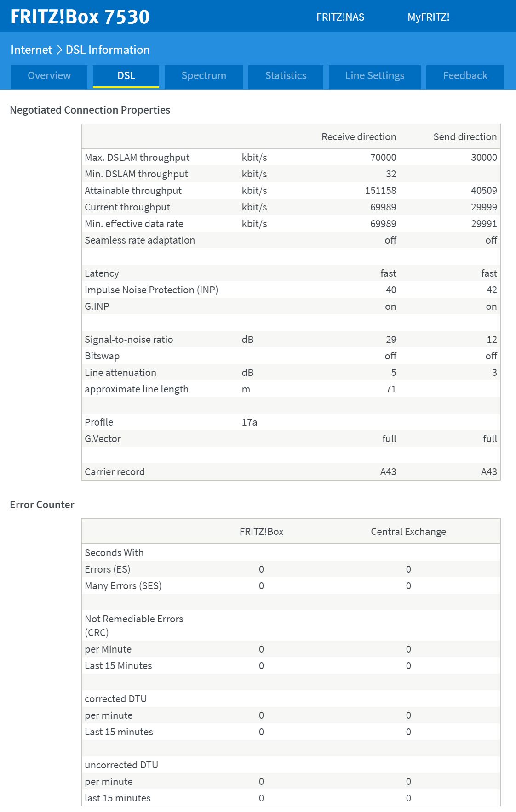Image resolution: width=516 pixels, height=812 pixels.
Task: Open the MyFRITZ! header link
Action: coord(428,17)
